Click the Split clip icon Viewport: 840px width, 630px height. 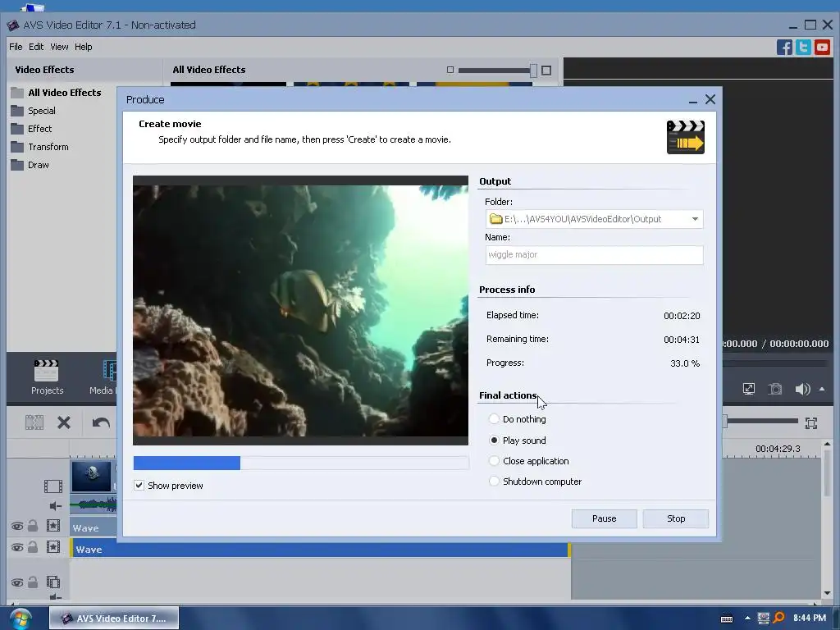click(x=34, y=422)
